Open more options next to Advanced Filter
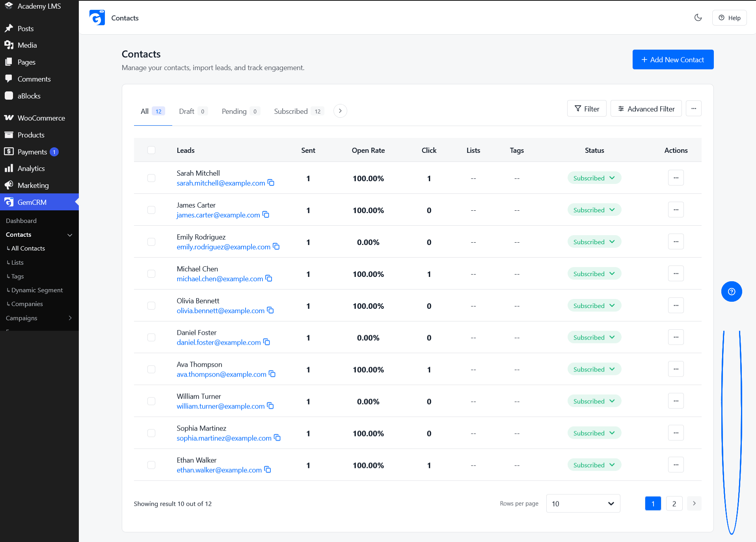Image resolution: width=756 pixels, height=542 pixels. pyautogui.click(x=694, y=108)
